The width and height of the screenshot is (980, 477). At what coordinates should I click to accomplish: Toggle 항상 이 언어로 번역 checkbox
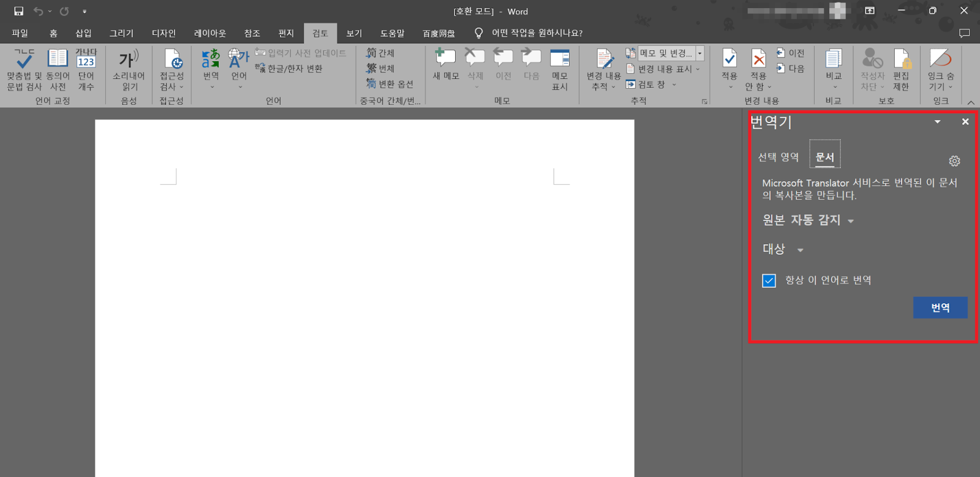point(769,280)
